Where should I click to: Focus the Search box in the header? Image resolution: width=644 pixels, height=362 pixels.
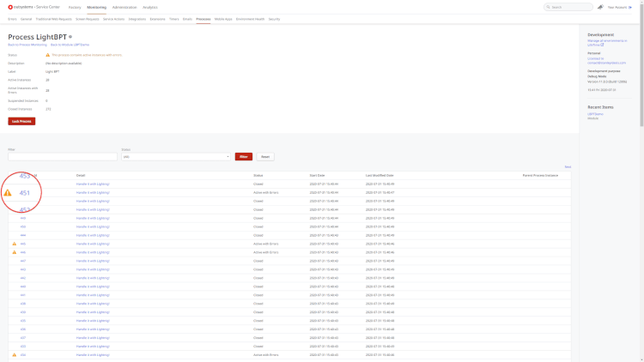tap(568, 7)
